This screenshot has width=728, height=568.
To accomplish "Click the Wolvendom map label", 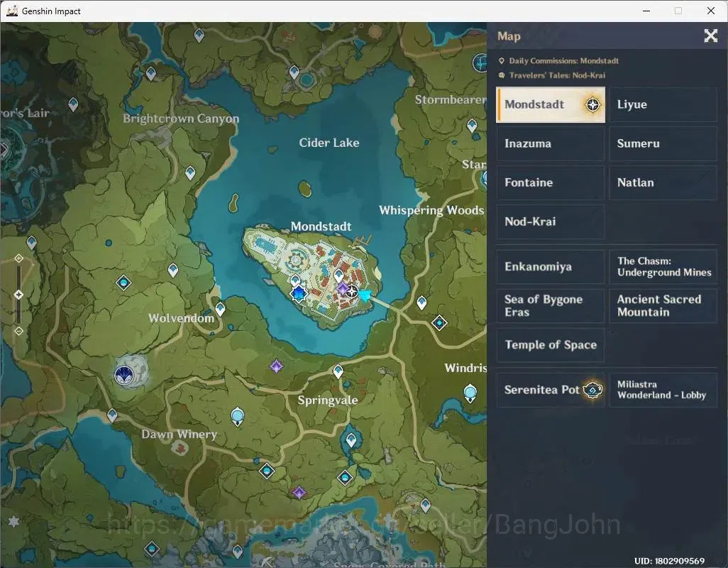I will click(182, 318).
